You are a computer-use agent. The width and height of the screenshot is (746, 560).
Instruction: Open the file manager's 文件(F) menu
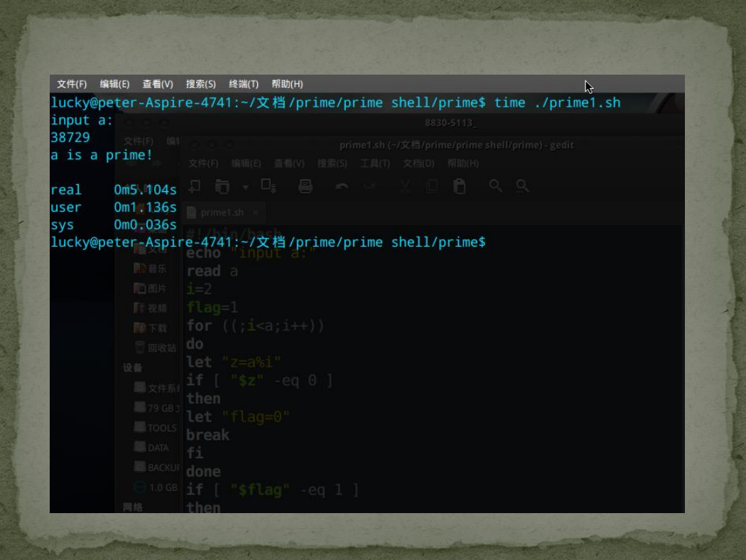[x=139, y=141]
